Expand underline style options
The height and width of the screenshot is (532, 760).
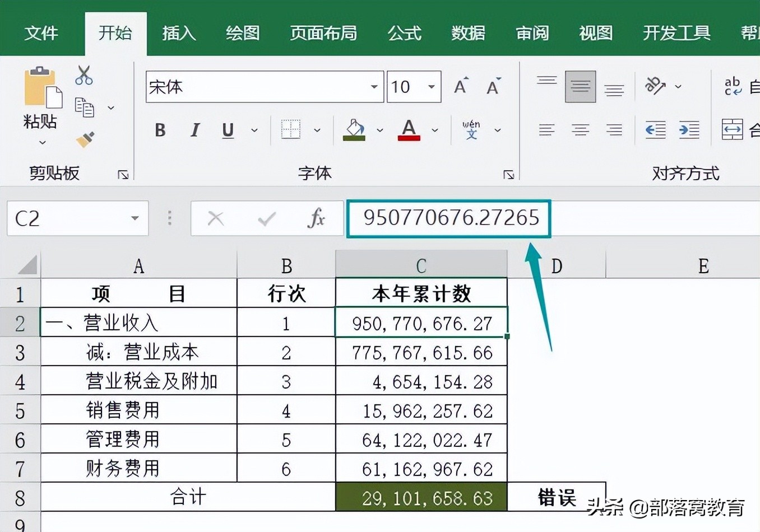254,130
